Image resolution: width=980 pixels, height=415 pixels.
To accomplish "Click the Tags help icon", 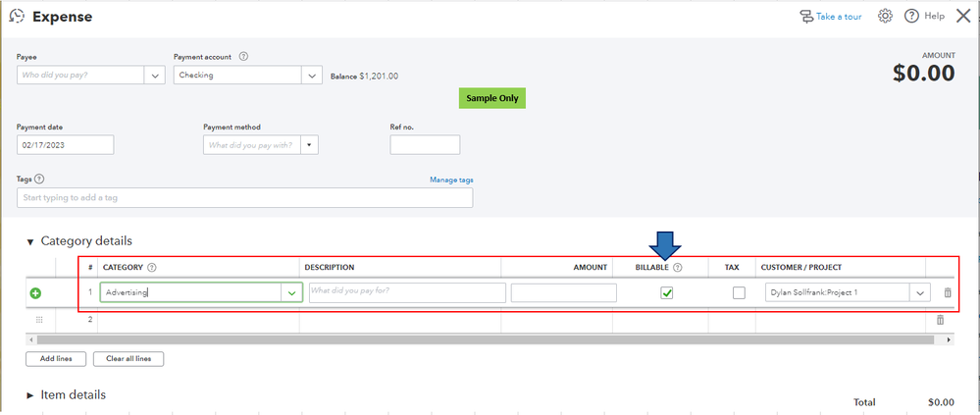I will point(39,179).
